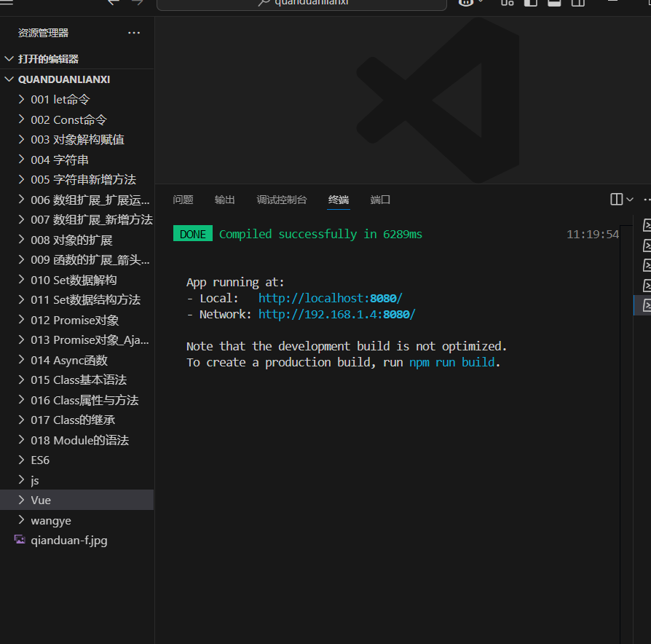Image resolution: width=651 pixels, height=644 pixels.
Task: Select the 012 Promise对象 folder row
Action: point(76,320)
